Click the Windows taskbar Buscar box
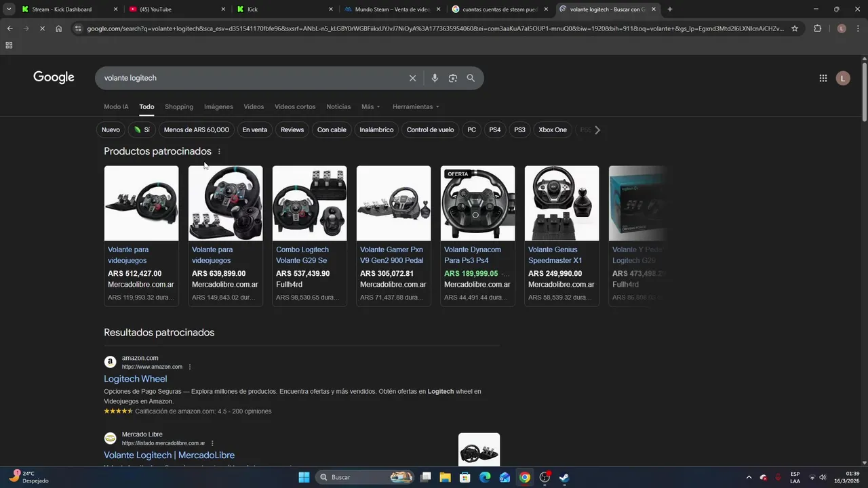This screenshot has height=488, width=868. click(366, 477)
